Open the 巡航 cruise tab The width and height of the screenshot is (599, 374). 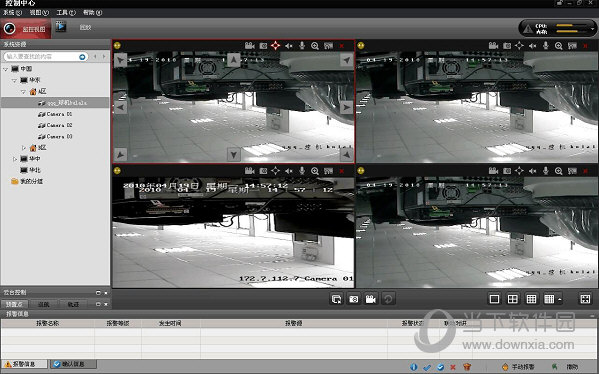[44, 304]
